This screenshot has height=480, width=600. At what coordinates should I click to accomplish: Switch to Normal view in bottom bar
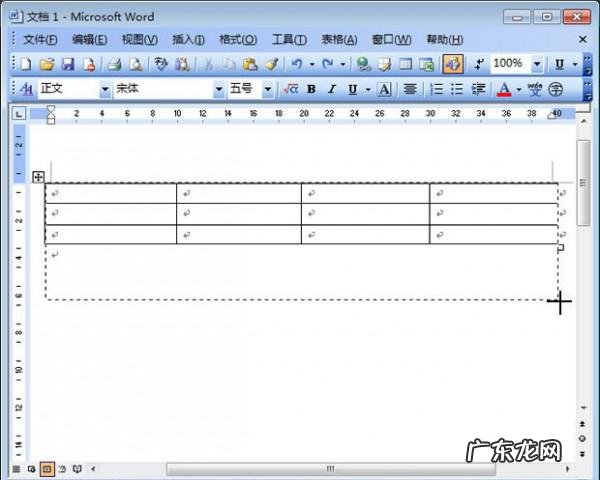pos(16,469)
